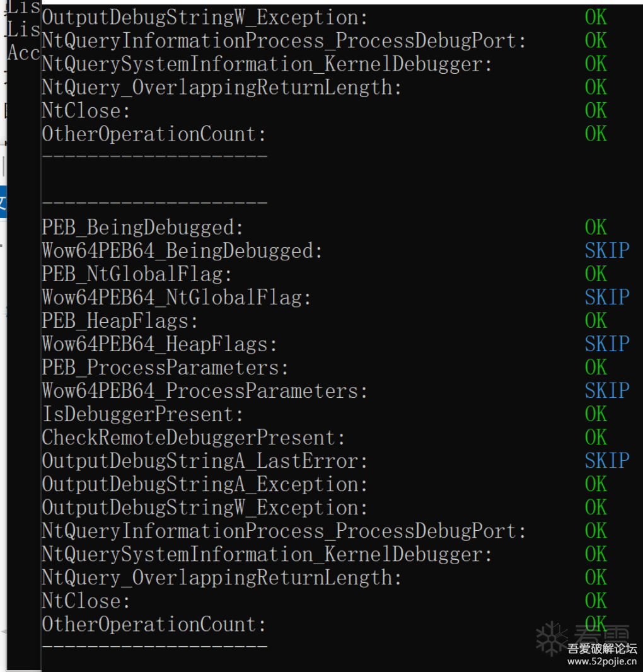The image size is (643, 672).
Task: Click the partially visible Acc item
Action: (x=23, y=53)
